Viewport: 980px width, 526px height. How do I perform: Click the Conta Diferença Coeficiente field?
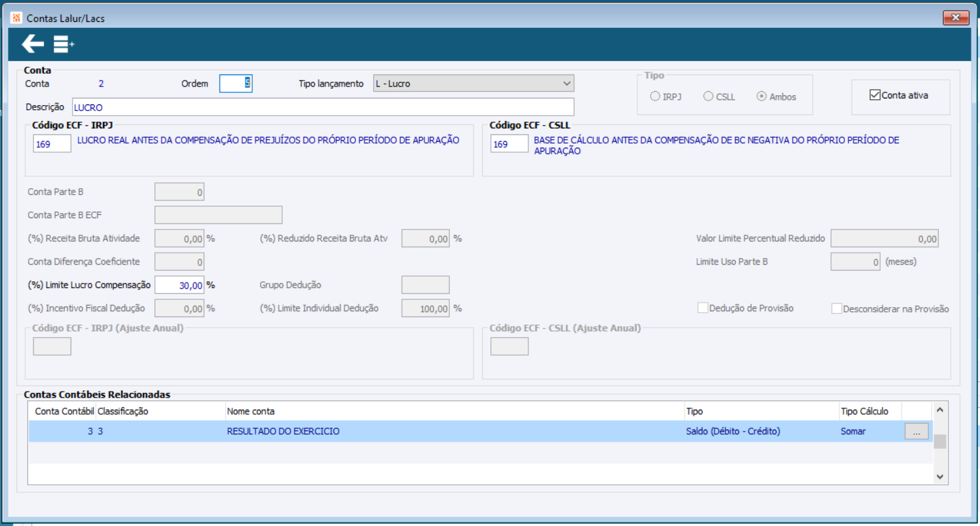[x=180, y=261]
